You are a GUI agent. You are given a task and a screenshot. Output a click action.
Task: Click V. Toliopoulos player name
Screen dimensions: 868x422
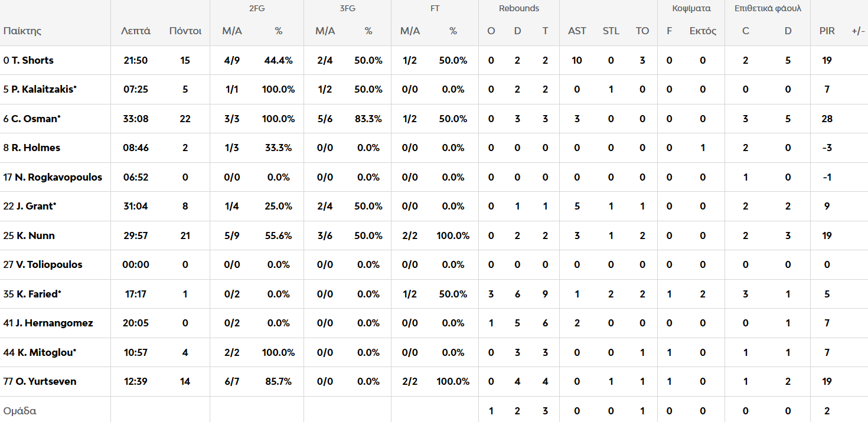(49, 264)
